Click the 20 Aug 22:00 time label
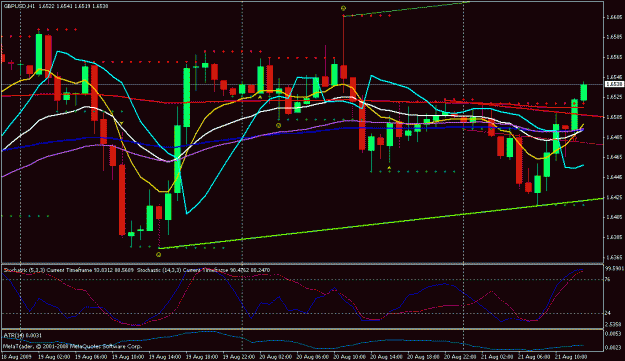Image resolution: width=625 pixels, height=361 pixels. tap(460, 356)
